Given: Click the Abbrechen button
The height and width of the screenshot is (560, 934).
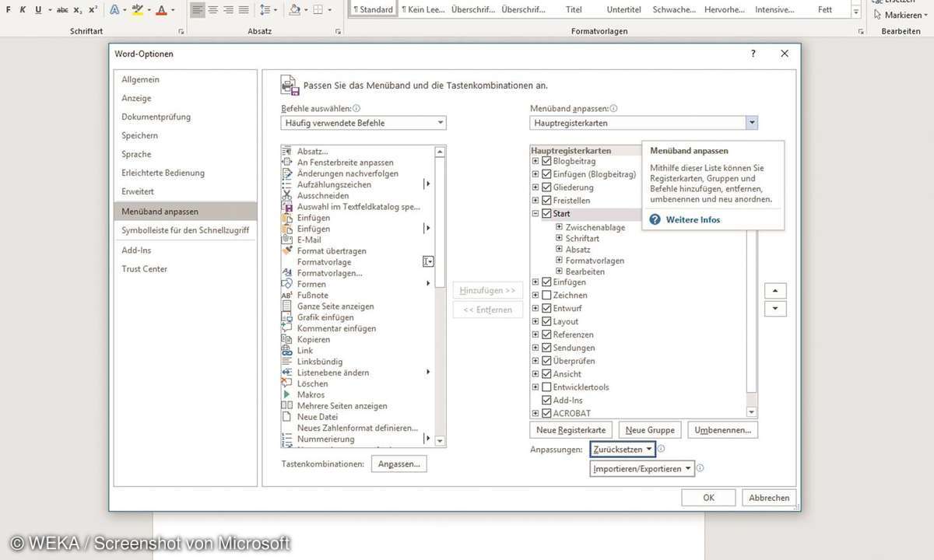Looking at the screenshot, I should coord(769,498).
